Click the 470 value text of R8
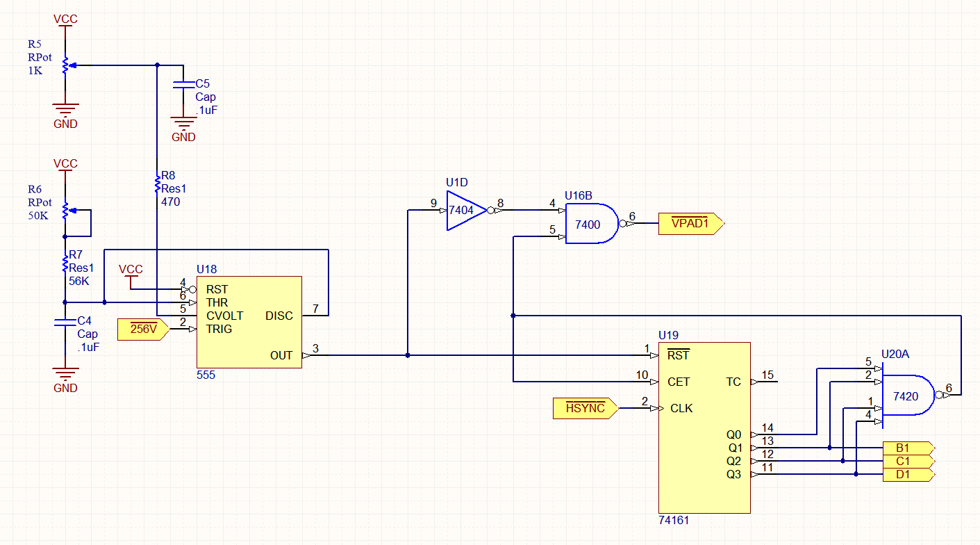 click(x=170, y=202)
